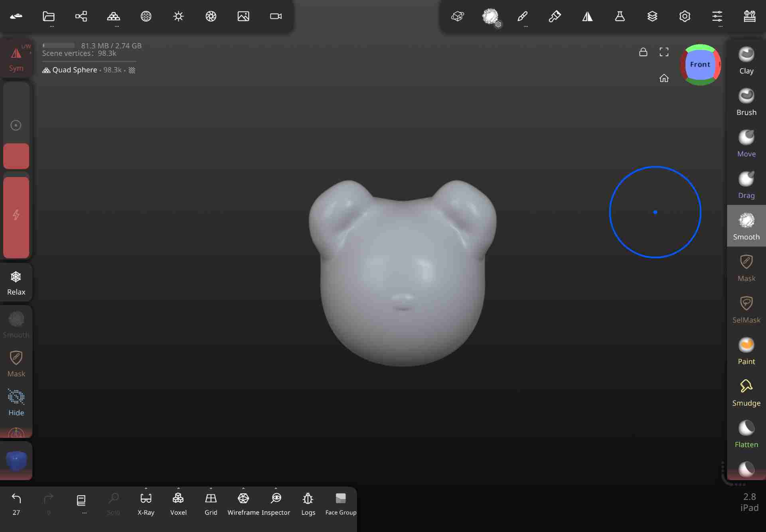This screenshot has height=532, width=766.
Task: Open the current tool settings in top bar
Action: click(x=490, y=17)
